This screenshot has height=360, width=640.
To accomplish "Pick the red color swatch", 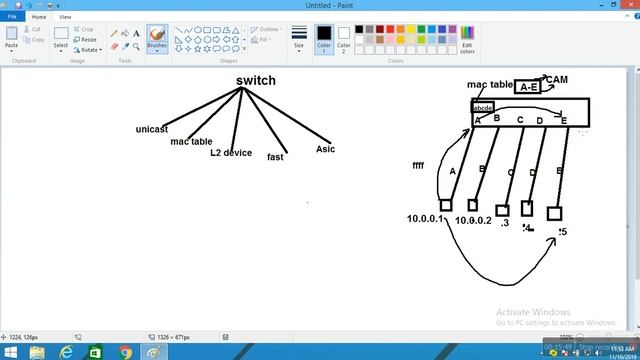I will click(390, 29).
